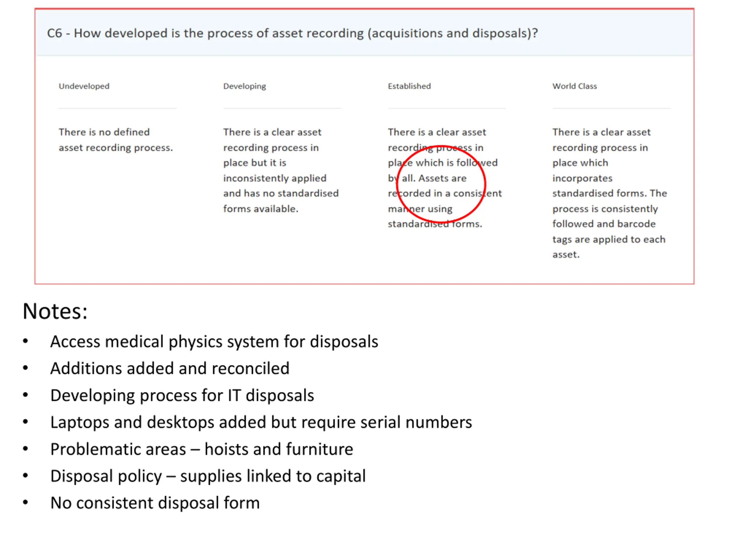This screenshot has height=560, width=747.
Task: Click 'There is no defined asset recording process' description
Action: [116, 140]
